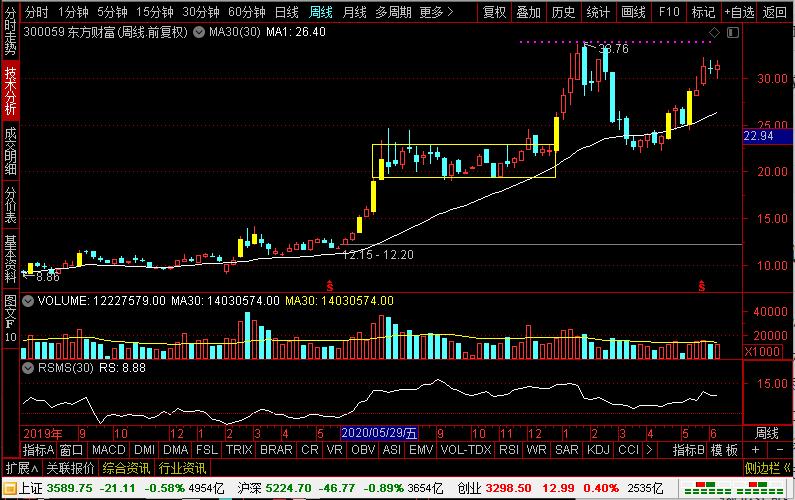This screenshot has height=500, width=795.
Task: Open the 多周期 multi-period view
Action: [393, 12]
